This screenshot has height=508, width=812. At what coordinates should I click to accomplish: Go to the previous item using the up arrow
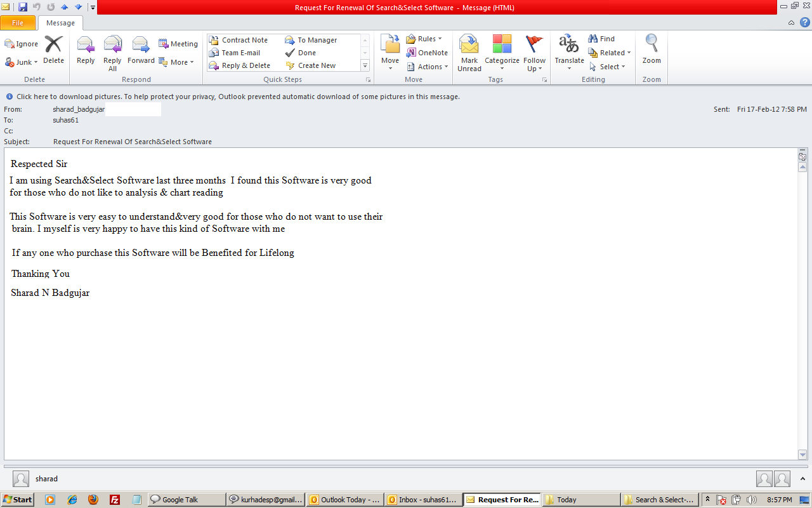coord(64,7)
